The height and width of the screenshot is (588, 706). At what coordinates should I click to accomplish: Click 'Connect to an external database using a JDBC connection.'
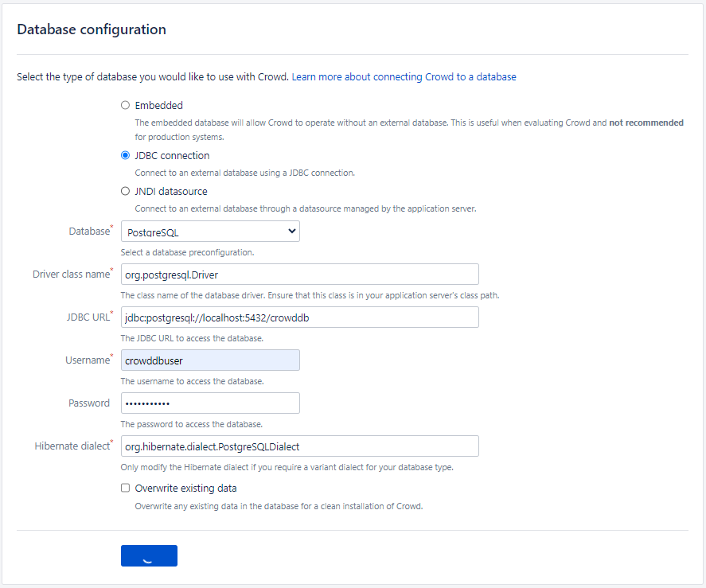point(245,173)
